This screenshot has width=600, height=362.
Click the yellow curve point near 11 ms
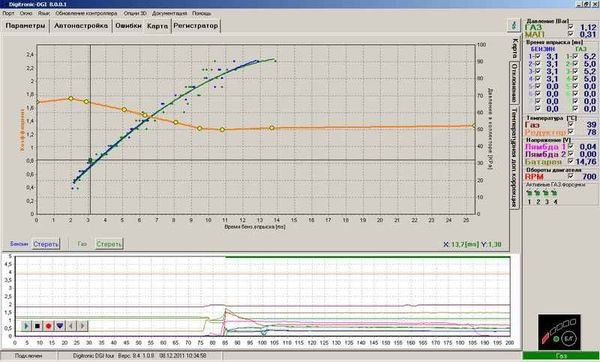222,130
